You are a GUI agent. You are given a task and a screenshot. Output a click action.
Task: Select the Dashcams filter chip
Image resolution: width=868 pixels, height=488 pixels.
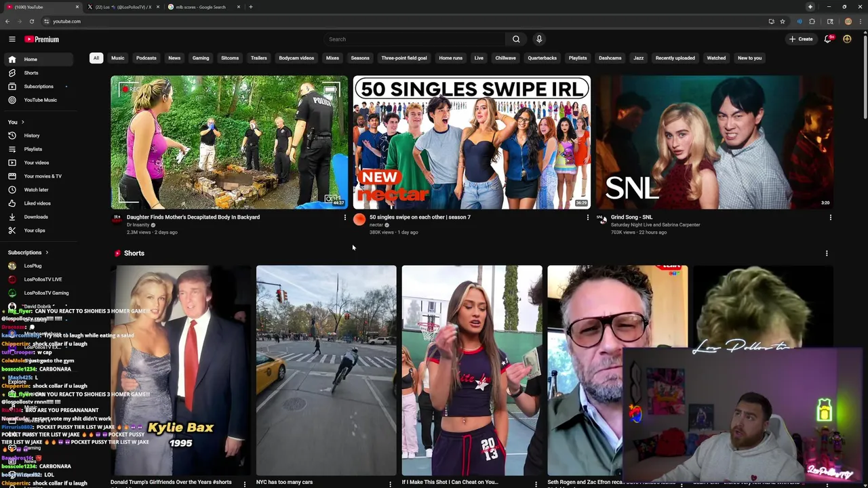tap(610, 58)
